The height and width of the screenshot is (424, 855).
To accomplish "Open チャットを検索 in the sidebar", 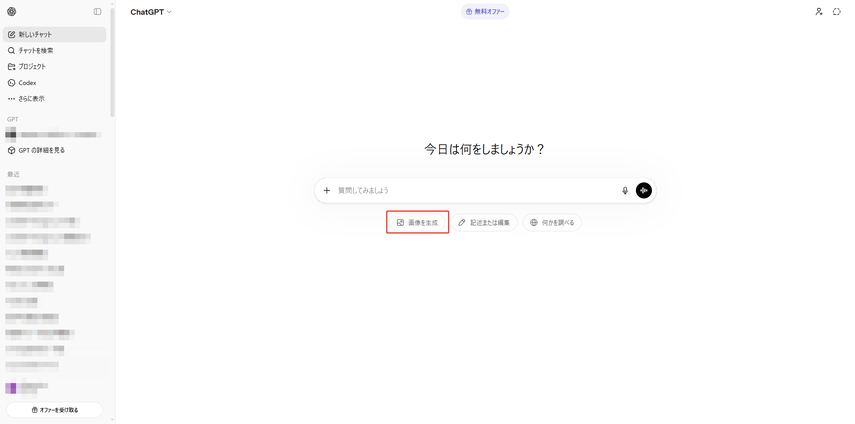I will click(x=55, y=51).
